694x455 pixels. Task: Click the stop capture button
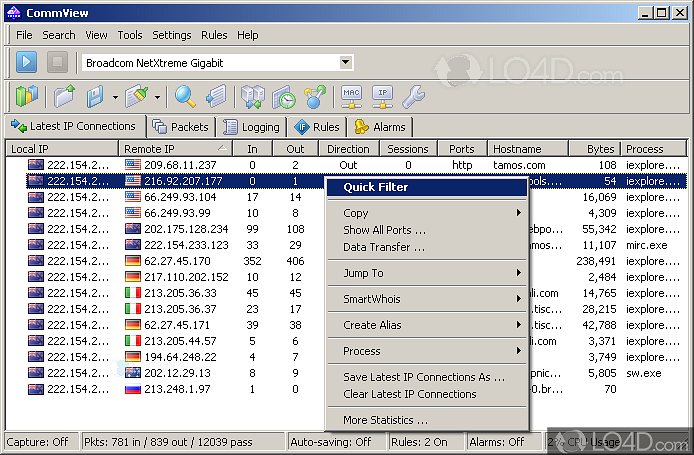(58, 62)
